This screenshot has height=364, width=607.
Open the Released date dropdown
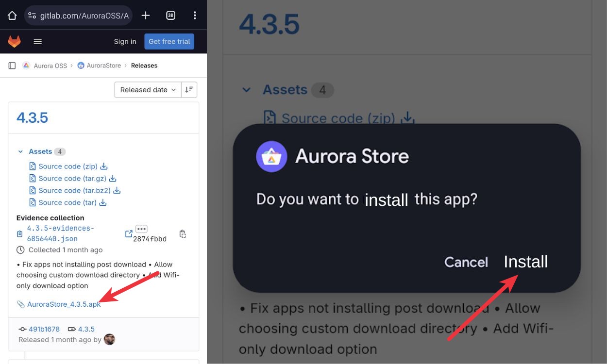147,89
